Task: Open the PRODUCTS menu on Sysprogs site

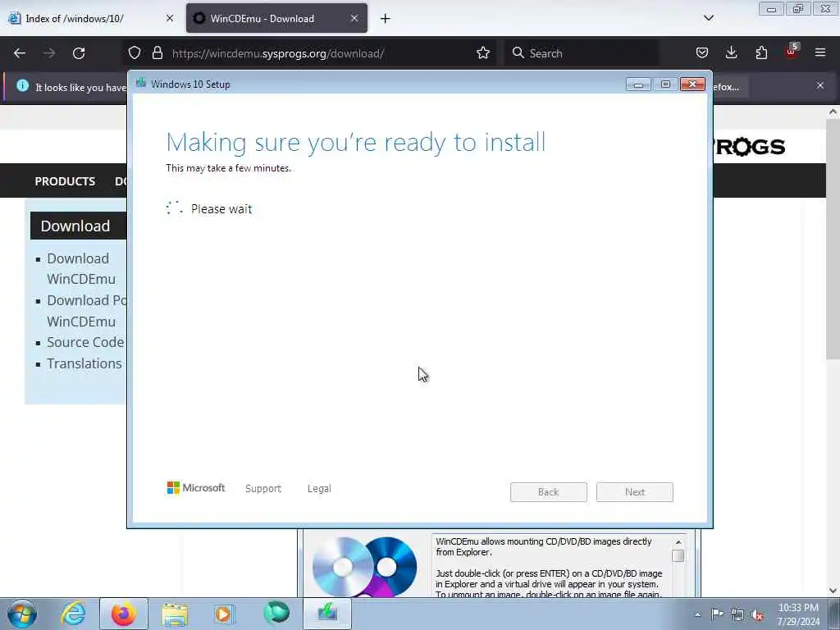Action: [x=65, y=181]
